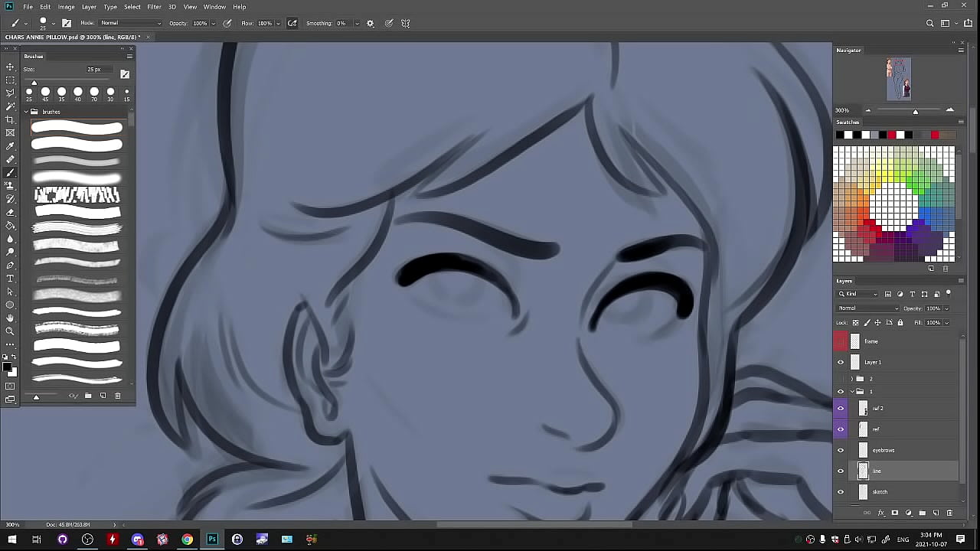Open Google Chrome from the taskbar

pyautogui.click(x=187, y=540)
